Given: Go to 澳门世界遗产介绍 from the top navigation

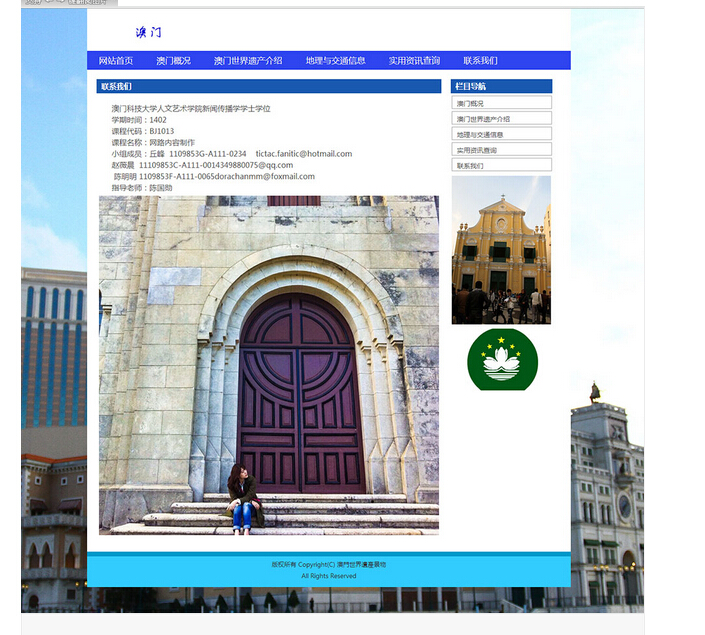Looking at the screenshot, I should [247, 61].
